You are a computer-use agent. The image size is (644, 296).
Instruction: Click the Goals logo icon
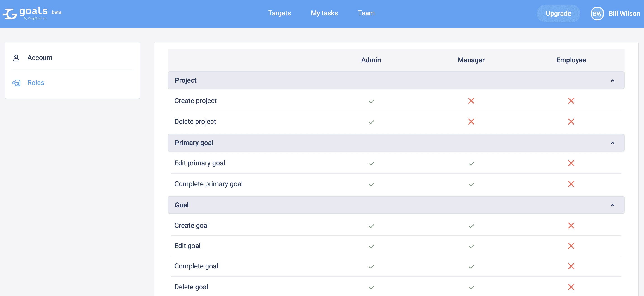10,14
